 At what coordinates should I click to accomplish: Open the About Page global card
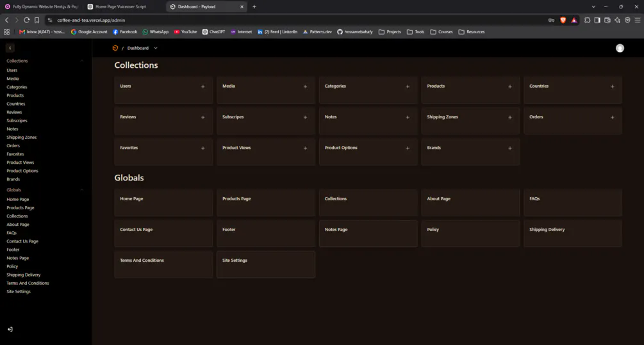[x=470, y=203]
